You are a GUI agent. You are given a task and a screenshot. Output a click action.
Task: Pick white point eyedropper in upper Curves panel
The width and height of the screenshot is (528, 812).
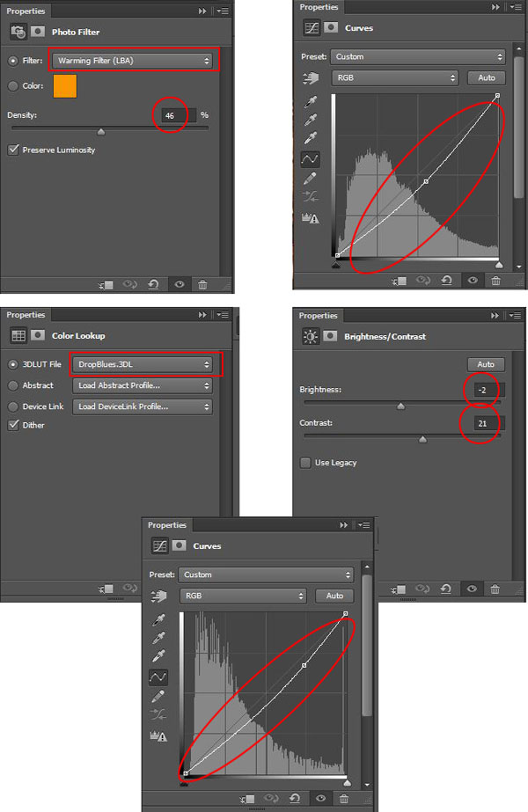coord(311,138)
